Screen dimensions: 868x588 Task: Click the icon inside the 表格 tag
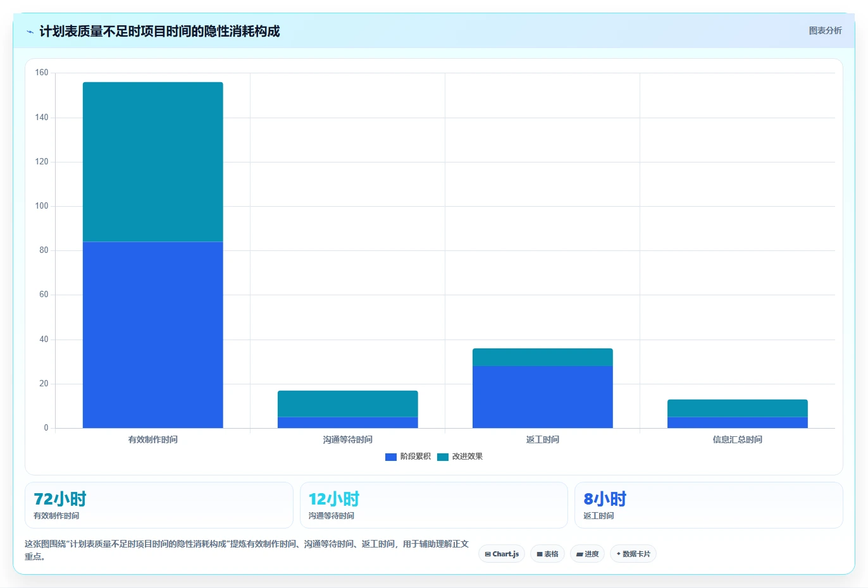(x=540, y=554)
